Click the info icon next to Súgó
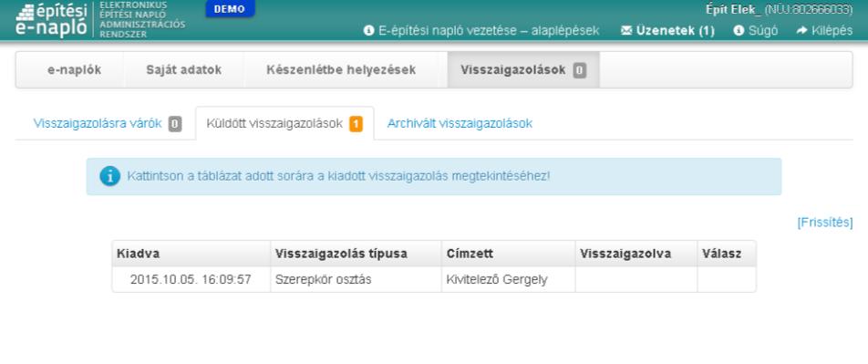The width and height of the screenshot is (868, 364). [739, 31]
